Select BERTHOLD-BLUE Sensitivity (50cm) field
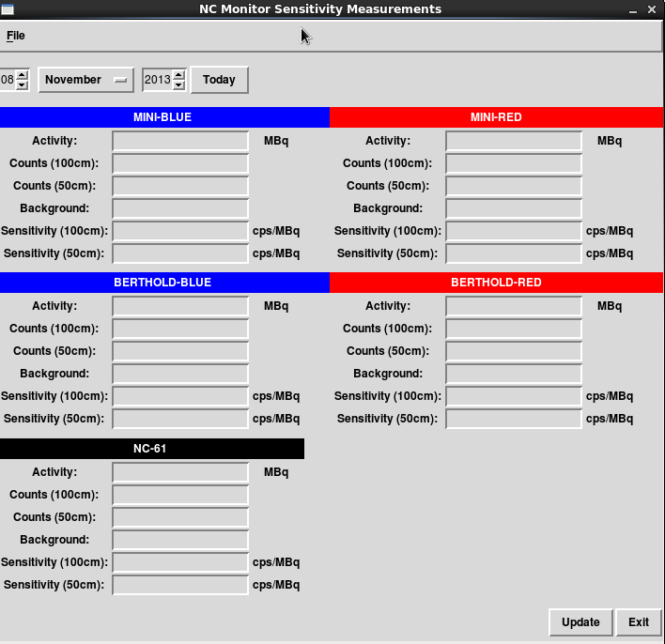The image size is (665, 644). 180,419
